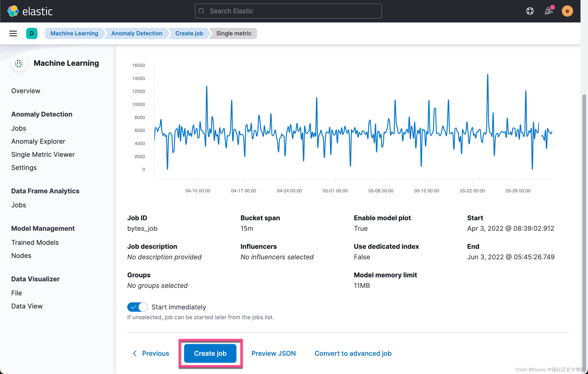Viewport: 588px width, 374px height.
Task: Click Convert to advanced job
Action: pyautogui.click(x=353, y=353)
